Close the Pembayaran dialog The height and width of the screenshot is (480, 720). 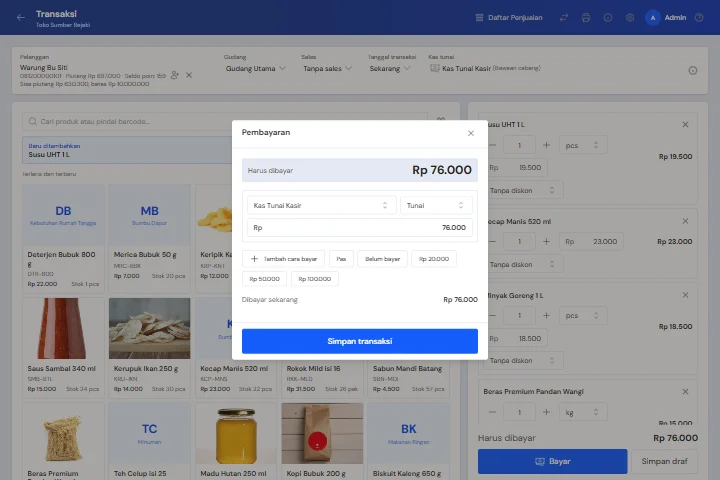471,133
